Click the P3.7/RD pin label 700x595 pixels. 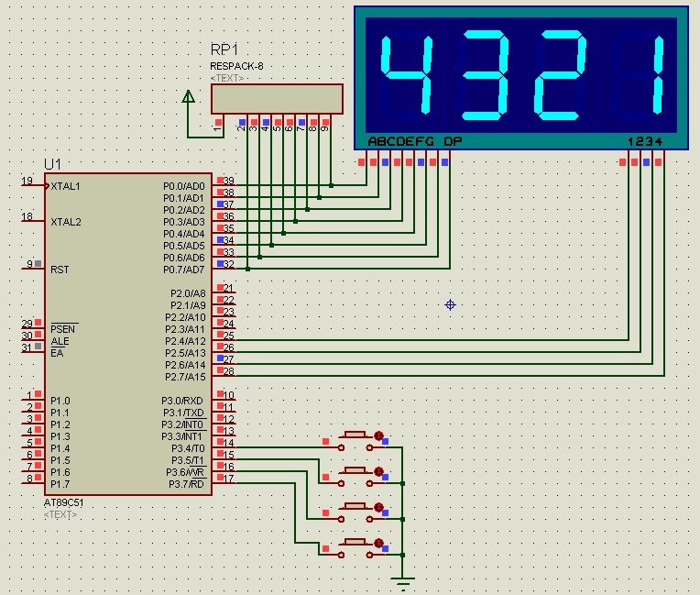(186, 484)
